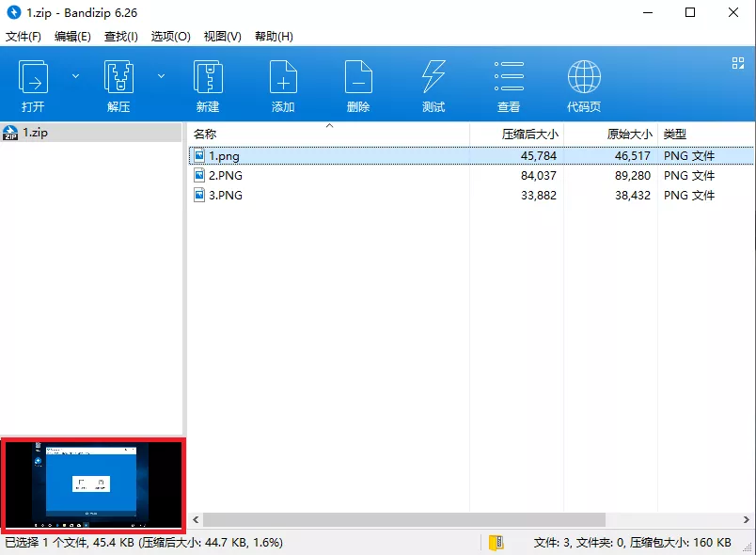The height and width of the screenshot is (555, 756).
Task: Select the 2.PNG file name
Action: (x=226, y=176)
